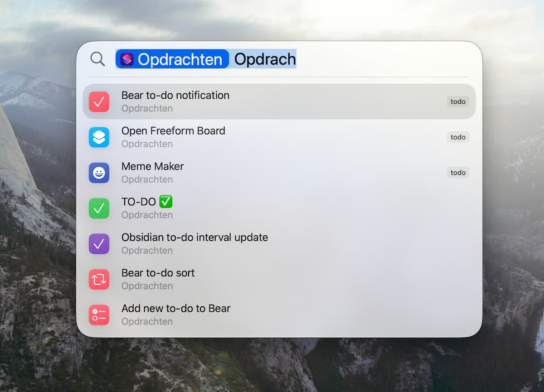Click the "todo" tag on Open Freeform Board row
Viewport: 544px width, 392px height.
[458, 137]
